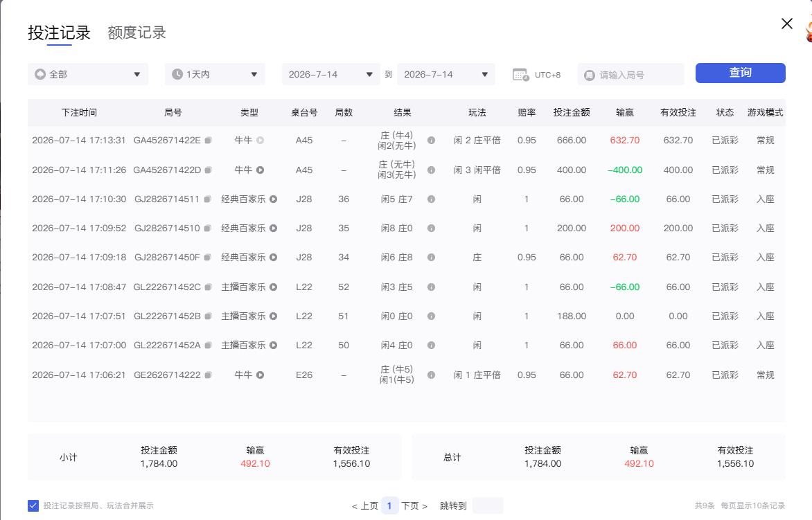Copy round number GJ2826714510
Viewport: 812px width, 520px height.
coord(207,228)
